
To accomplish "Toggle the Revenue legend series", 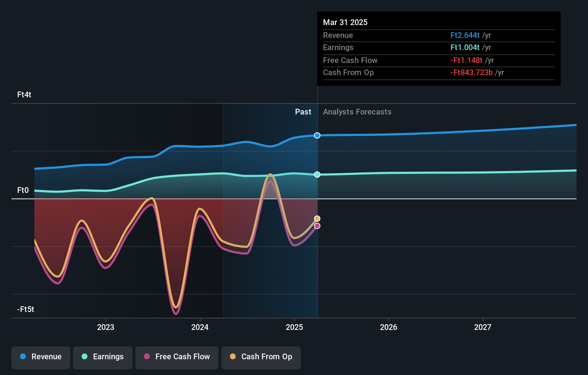I will (41, 357).
